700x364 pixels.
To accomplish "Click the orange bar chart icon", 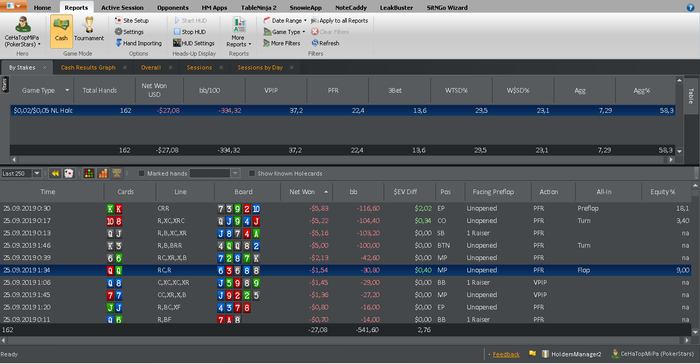I will (103, 173).
